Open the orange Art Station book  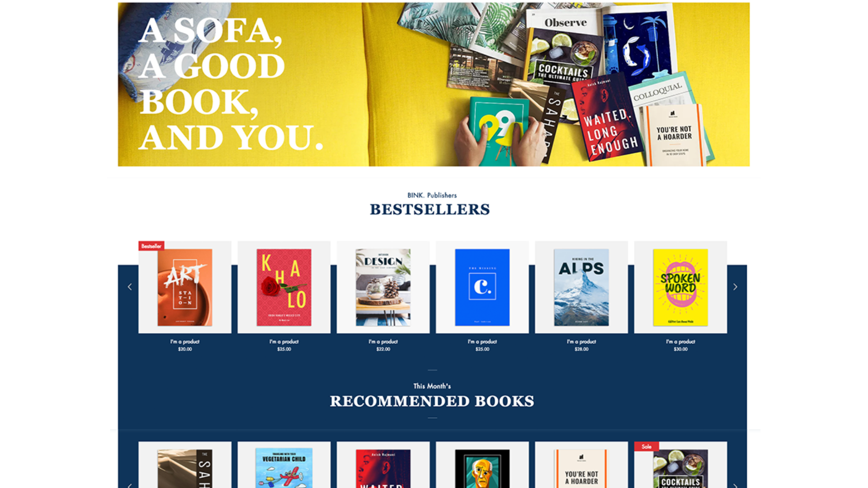click(185, 287)
